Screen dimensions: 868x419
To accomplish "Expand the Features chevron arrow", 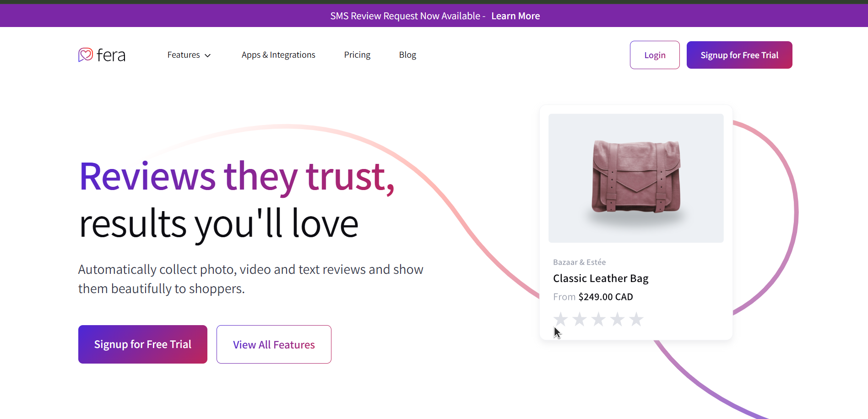I will click(208, 55).
